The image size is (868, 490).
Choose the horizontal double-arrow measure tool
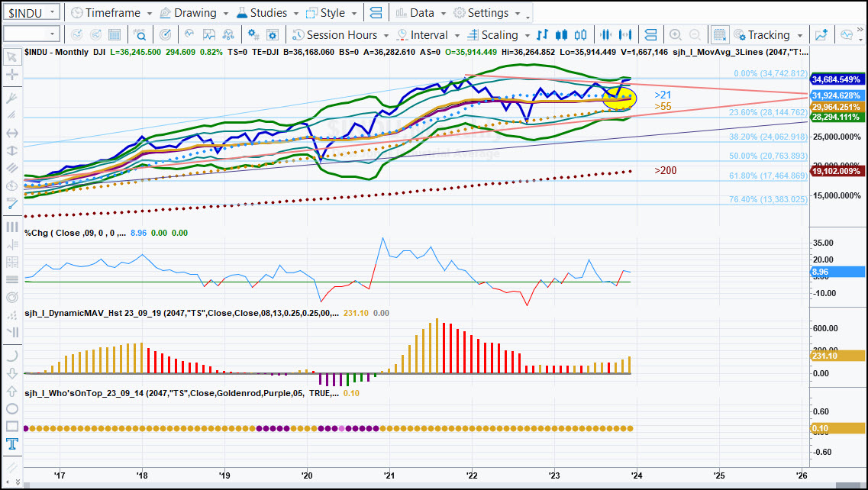[11, 133]
